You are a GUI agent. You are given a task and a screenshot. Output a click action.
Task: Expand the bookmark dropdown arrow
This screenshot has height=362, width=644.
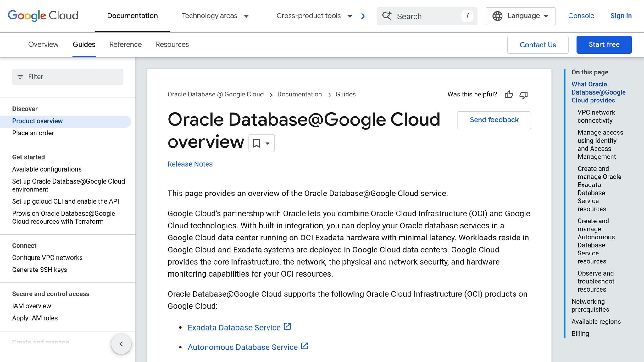tap(267, 143)
